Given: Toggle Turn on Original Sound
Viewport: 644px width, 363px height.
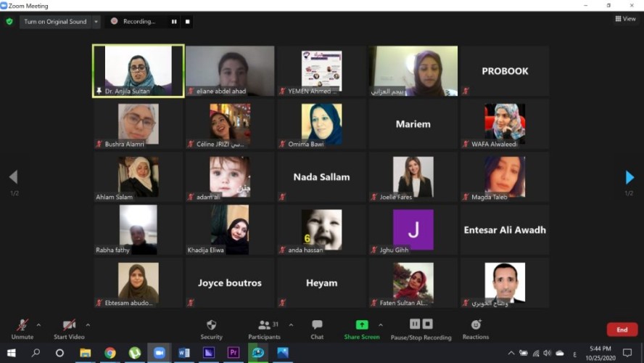Looking at the screenshot, I should tap(55, 22).
